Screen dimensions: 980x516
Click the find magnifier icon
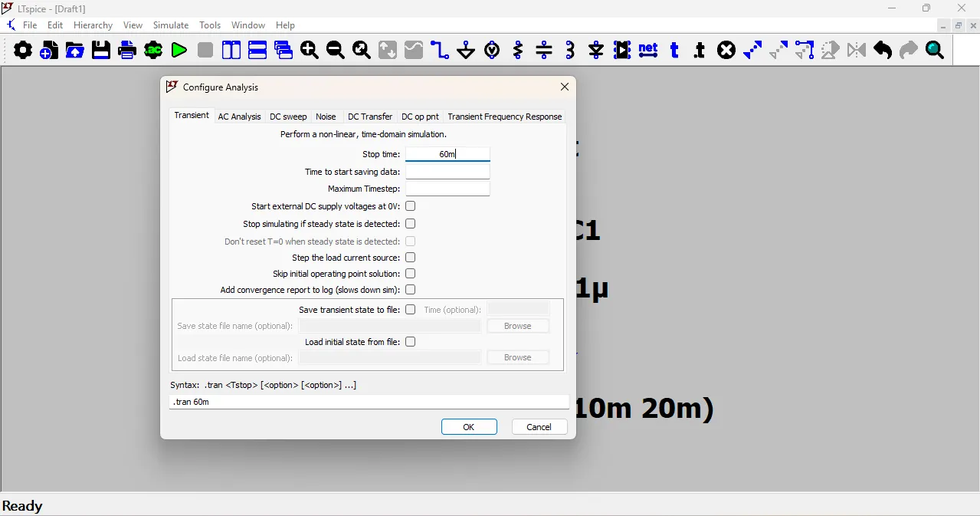935,51
